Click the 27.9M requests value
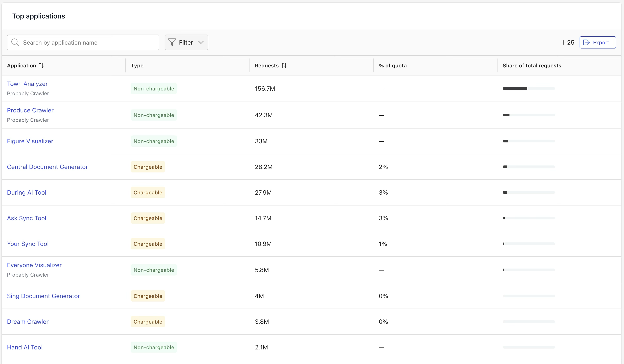Image resolution: width=624 pixels, height=364 pixels. click(263, 193)
